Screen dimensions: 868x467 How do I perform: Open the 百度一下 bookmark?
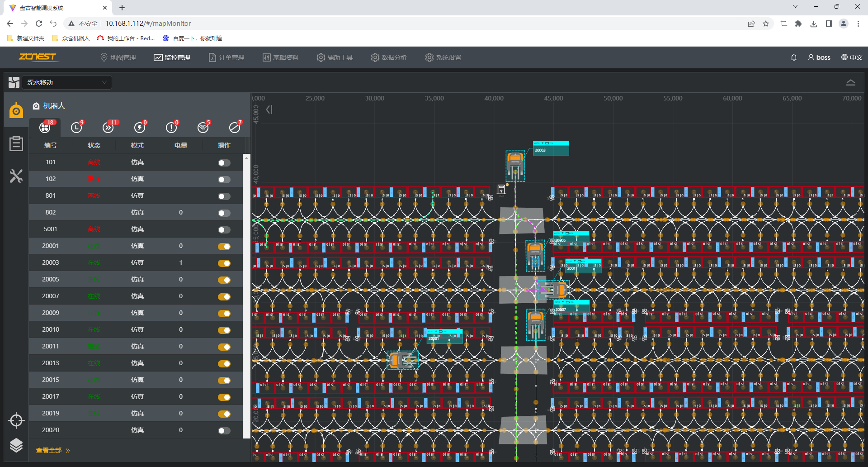(193, 38)
